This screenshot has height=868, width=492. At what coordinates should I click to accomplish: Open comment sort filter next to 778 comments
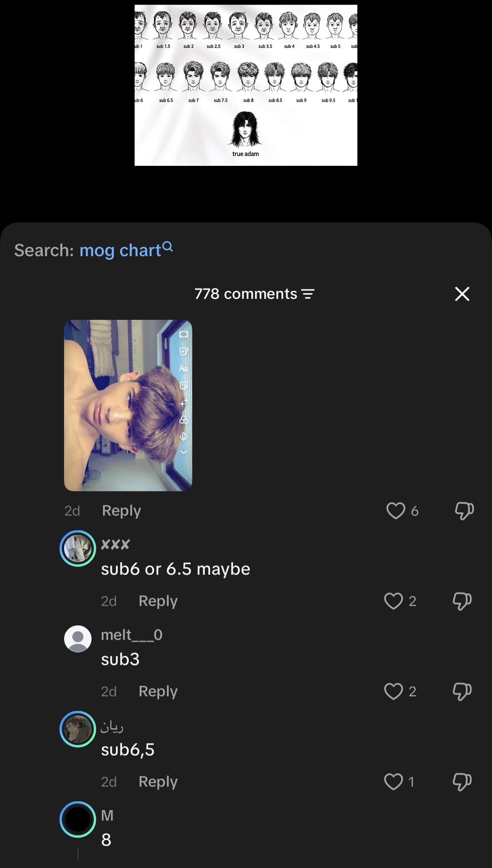click(x=308, y=294)
